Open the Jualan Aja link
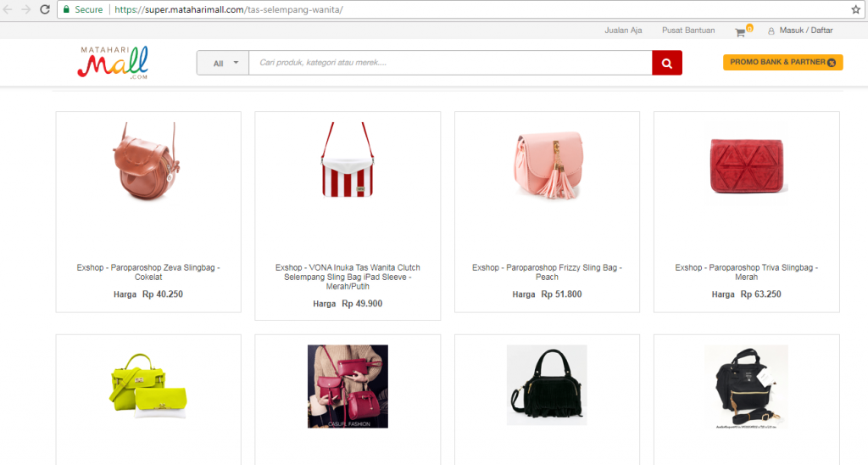The image size is (868, 465). pyautogui.click(x=623, y=31)
